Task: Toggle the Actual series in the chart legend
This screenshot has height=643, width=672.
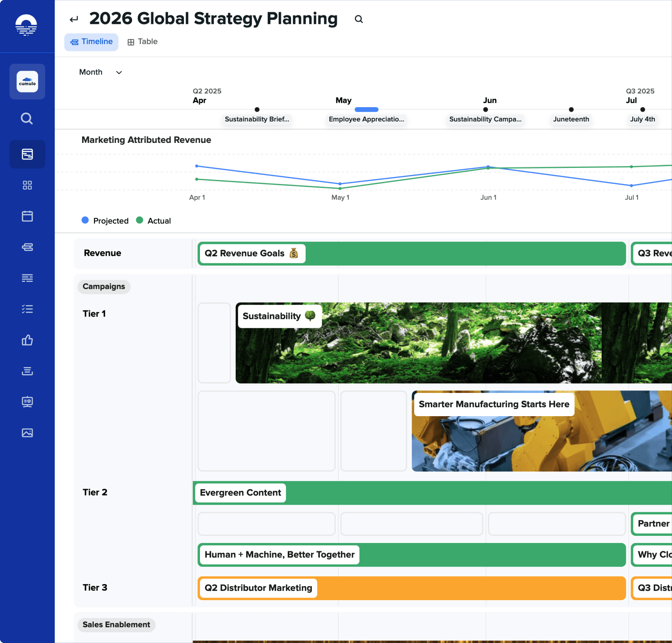Action: (154, 221)
